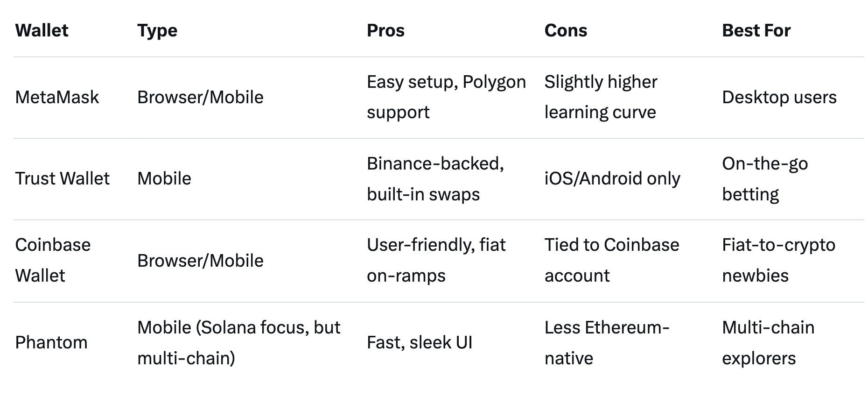Click the 'iOS/Android only' cell
Viewport: 868px width, 397px height.
pos(612,178)
